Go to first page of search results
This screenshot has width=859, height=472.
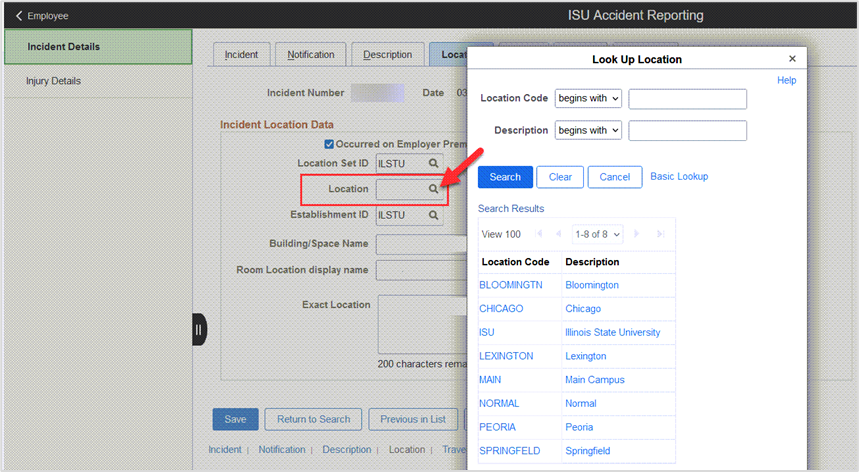[x=539, y=234]
